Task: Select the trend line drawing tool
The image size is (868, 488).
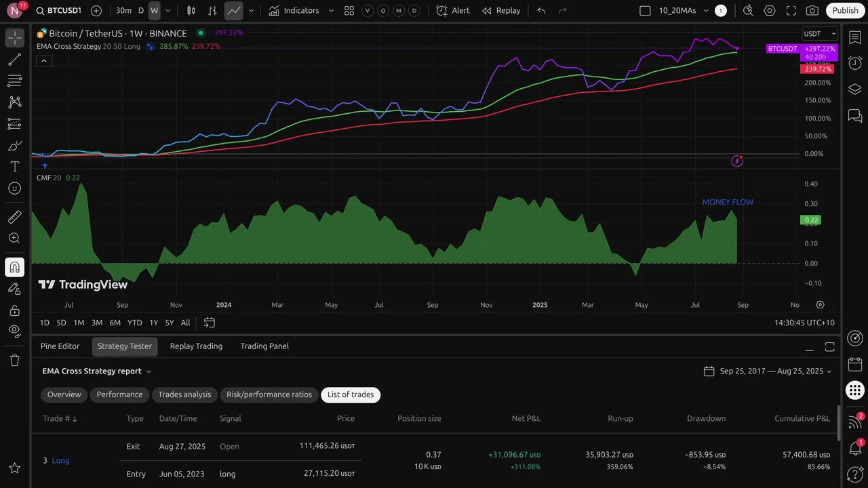Action: coord(14,60)
